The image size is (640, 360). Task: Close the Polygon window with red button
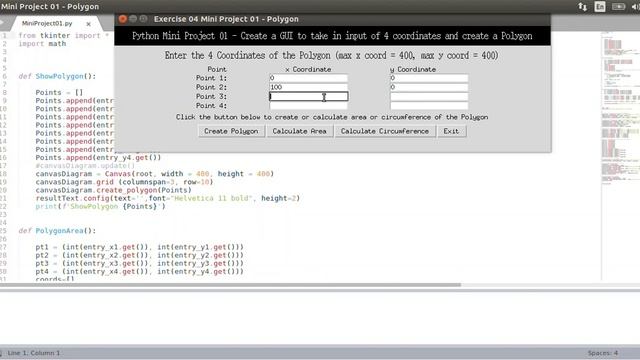[122, 19]
